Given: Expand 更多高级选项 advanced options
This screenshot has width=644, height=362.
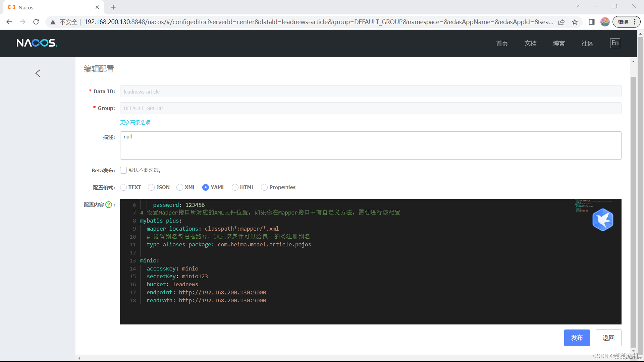Looking at the screenshot, I should 135,123.
